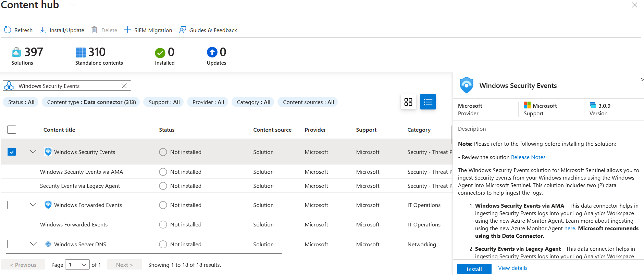Click the IT Operations category of Windows Forwarded Events solution

424,205
